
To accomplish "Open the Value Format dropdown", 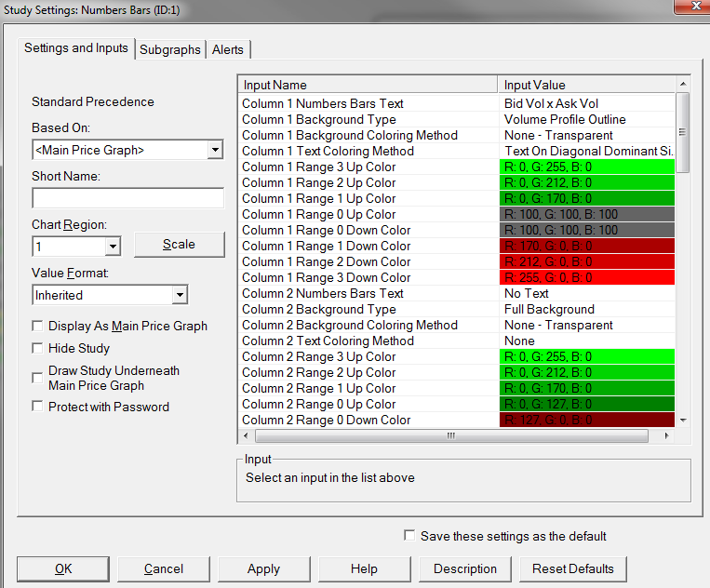I will [180, 295].
